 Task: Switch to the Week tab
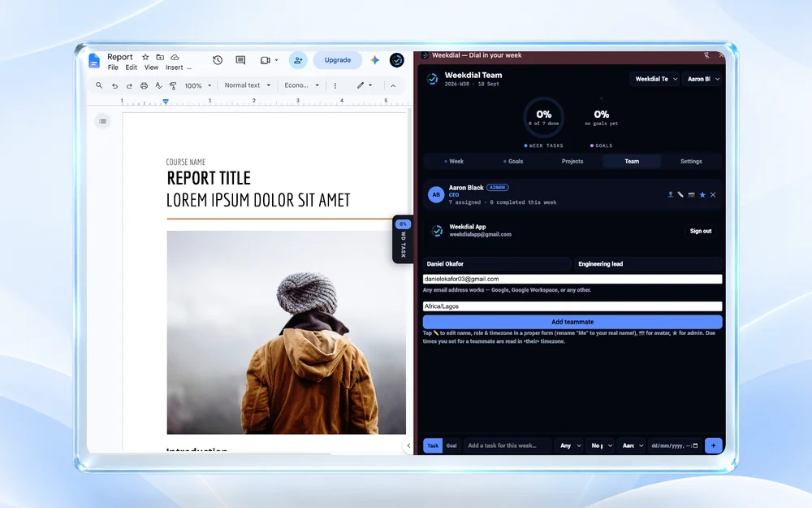454,161
